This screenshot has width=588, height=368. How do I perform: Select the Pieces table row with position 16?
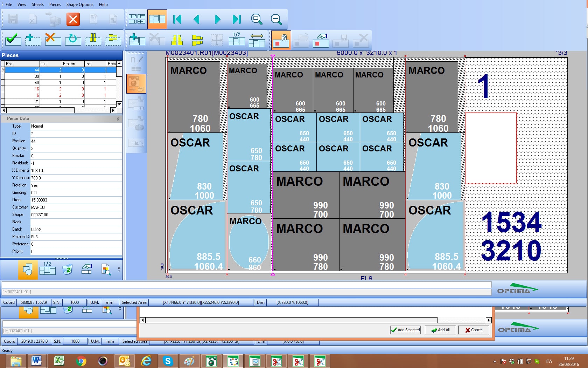[61, 89]
